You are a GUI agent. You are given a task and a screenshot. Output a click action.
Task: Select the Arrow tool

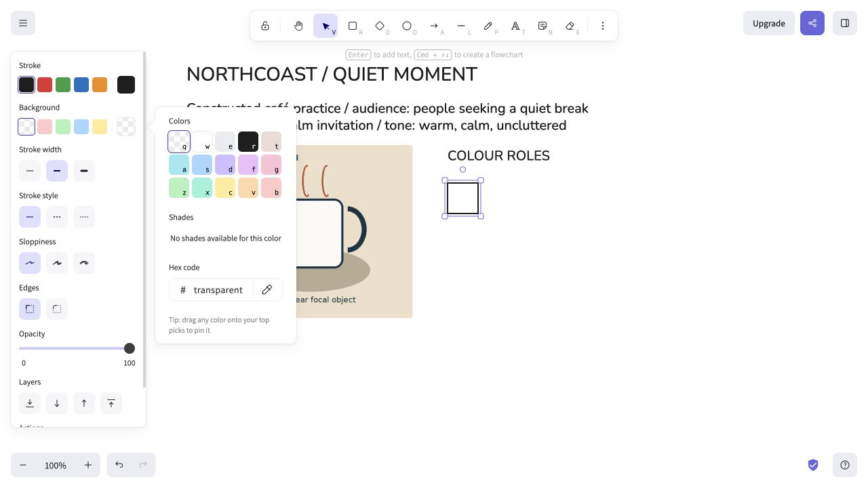(434, 26)
